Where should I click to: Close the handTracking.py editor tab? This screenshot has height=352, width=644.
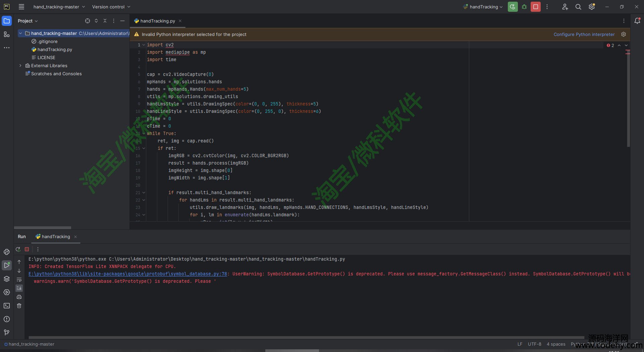tap(180, 21)
